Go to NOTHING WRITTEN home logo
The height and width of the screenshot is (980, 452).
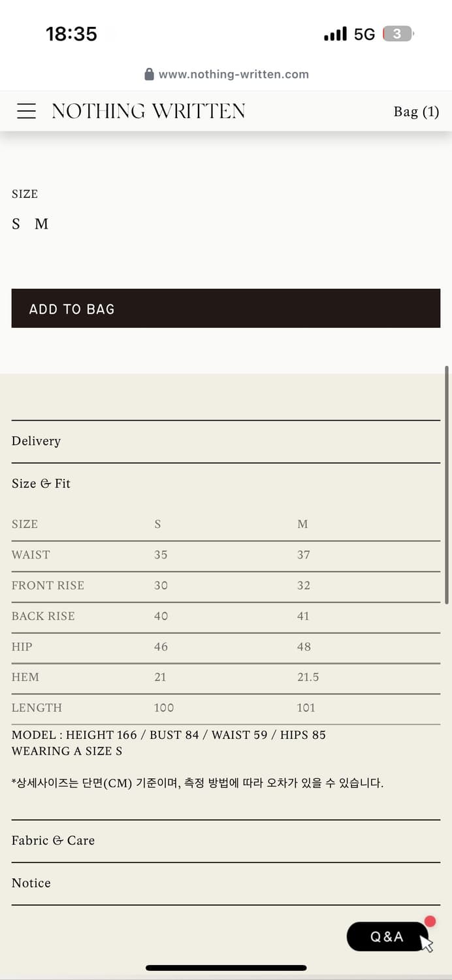pyautogui.click(x=149, y=111)
